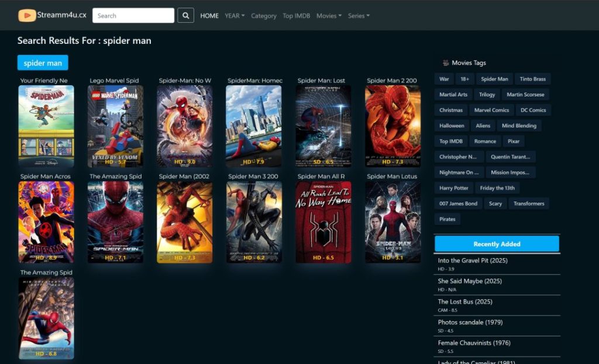Click the Streamm4u.cx play logo icon

(27, 16)
